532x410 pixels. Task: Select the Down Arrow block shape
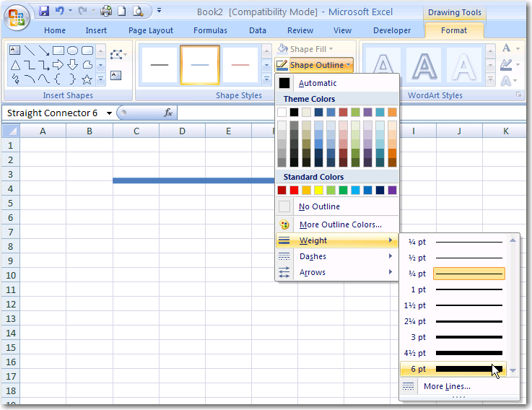click(73, 64)
